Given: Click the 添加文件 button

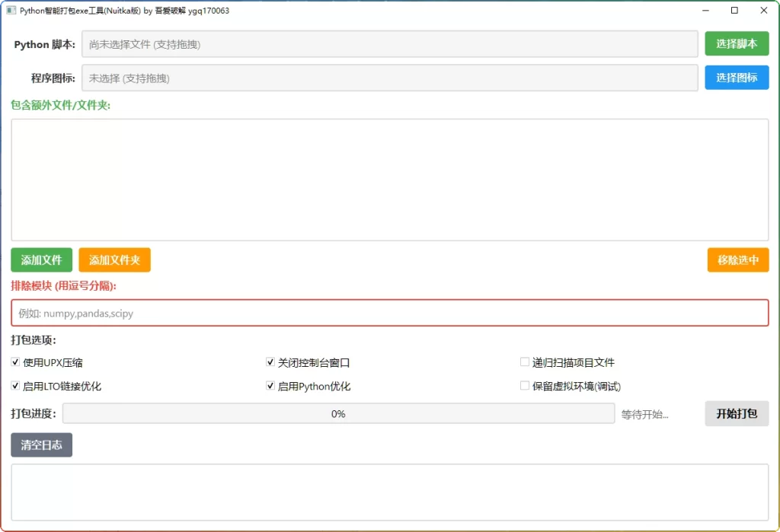Looking at the screenshot, I should click(41, 260).
